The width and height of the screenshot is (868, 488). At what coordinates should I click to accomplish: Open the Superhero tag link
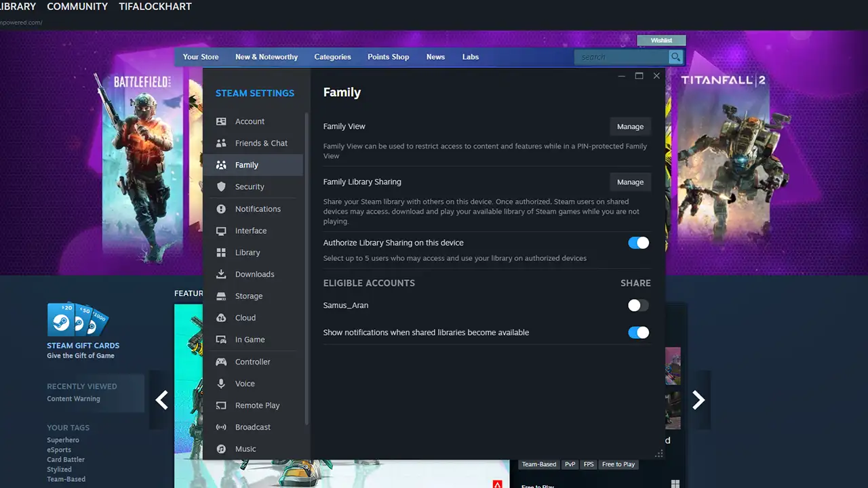[63, 440]
